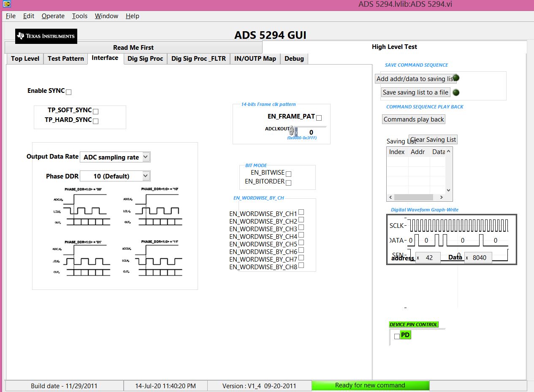Viewport: 534px width, 392px height.
Task: Enable EN_WORDWISE_BY_CH5
Action: [x=301, y=243]
